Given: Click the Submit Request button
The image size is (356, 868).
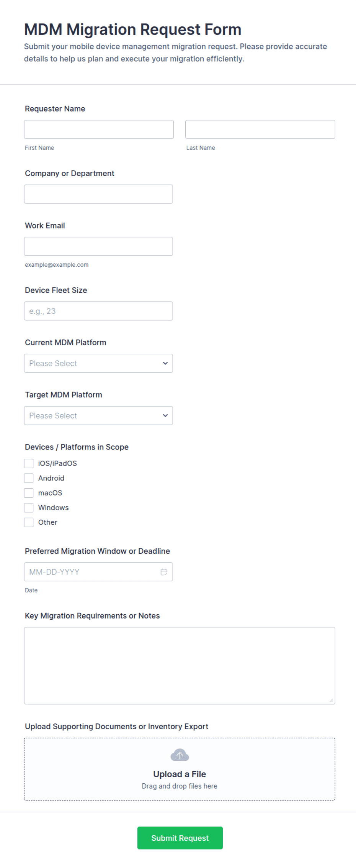Looking at the screenshot, I should tap(180, 838).
